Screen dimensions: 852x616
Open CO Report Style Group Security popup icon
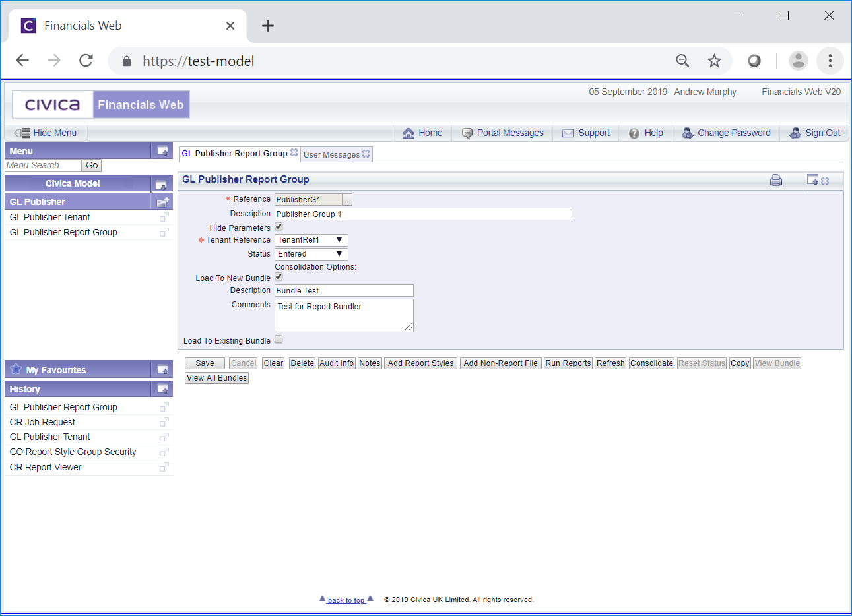(164, 452)
